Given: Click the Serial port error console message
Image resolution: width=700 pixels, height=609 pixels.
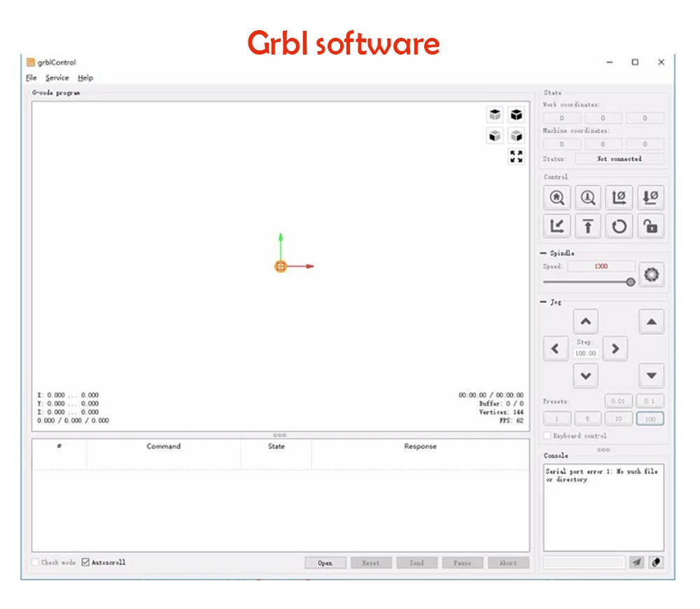Looking at the screenshot, I should [601, 475].
